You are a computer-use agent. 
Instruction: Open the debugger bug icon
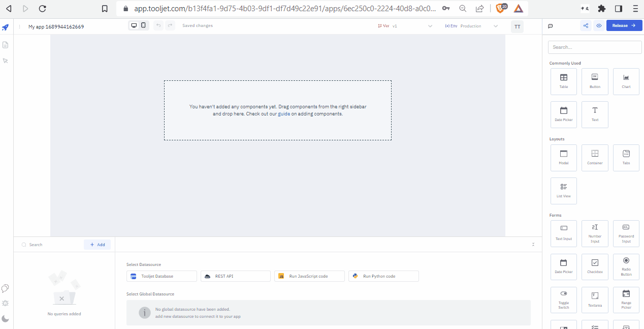6,304
